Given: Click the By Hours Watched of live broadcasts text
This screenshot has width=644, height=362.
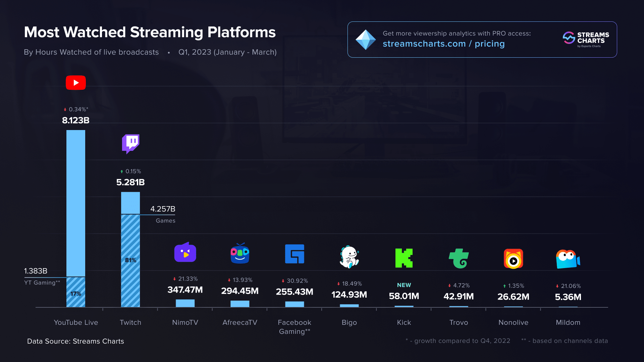Looking at the screenshot, I should coord(91,52).
